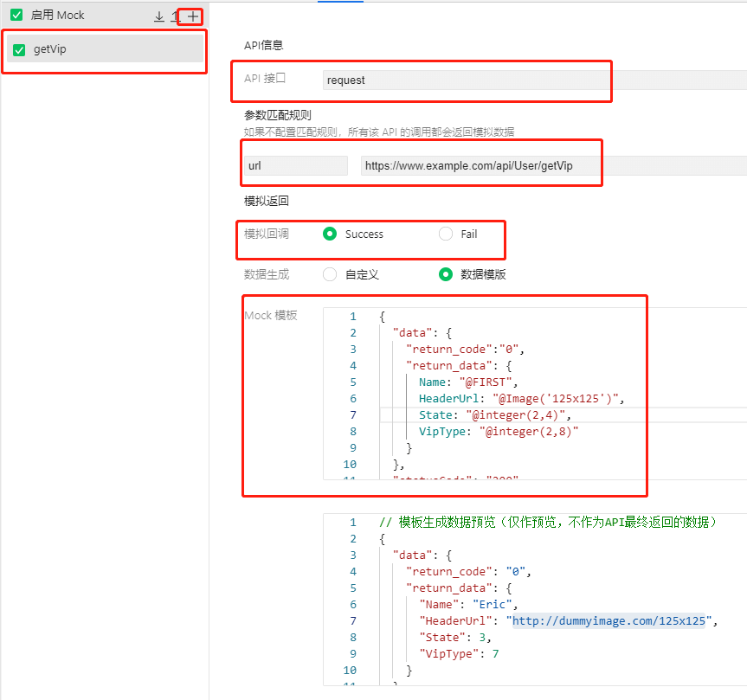Choose 自定义 data generation option
The height and width of the screenshot is (700, 747).
330,274
